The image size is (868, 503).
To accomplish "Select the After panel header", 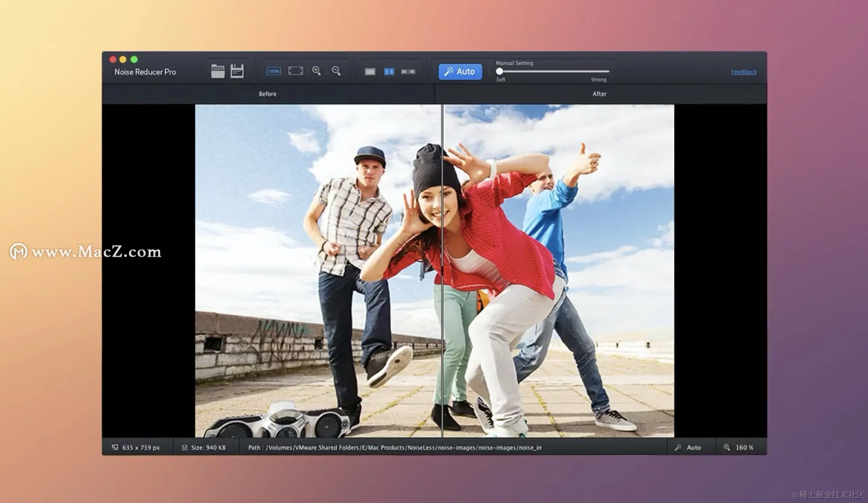I will click(599, 94).
